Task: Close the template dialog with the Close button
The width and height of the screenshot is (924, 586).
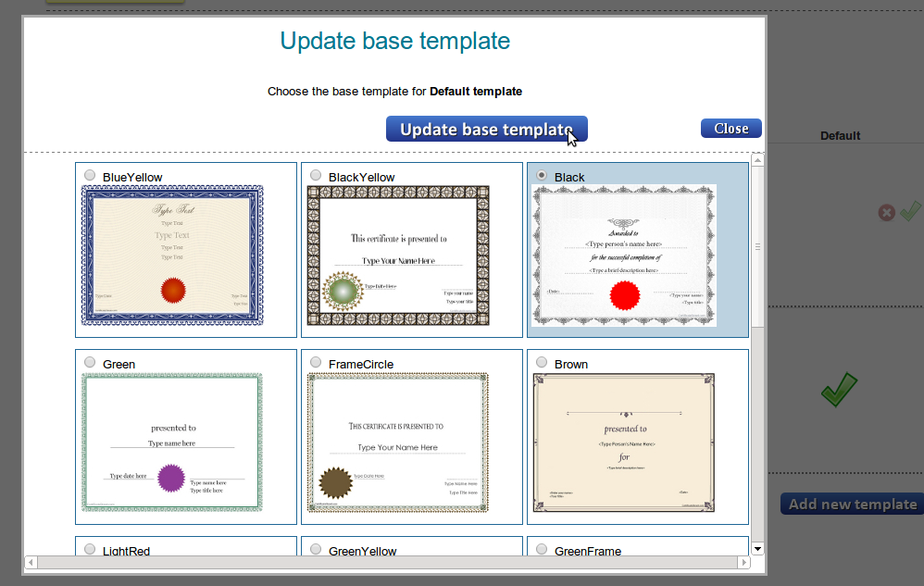Action: pos(730,129)
